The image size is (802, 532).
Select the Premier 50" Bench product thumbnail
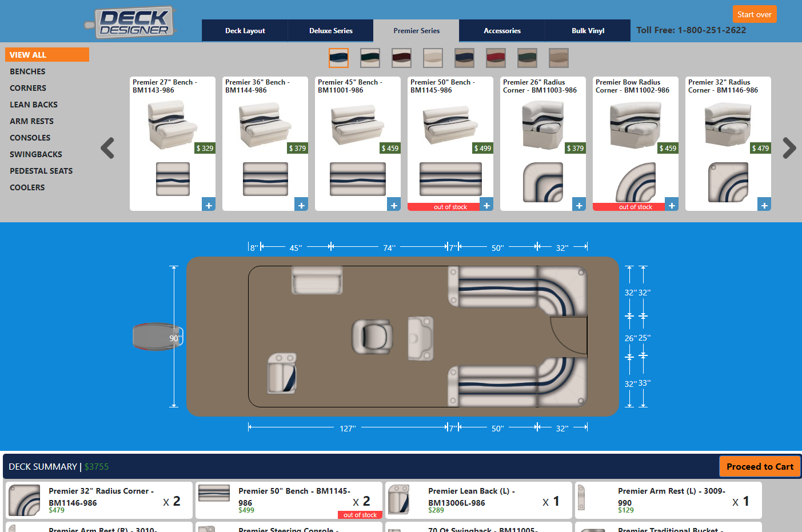tap(450, 125)
